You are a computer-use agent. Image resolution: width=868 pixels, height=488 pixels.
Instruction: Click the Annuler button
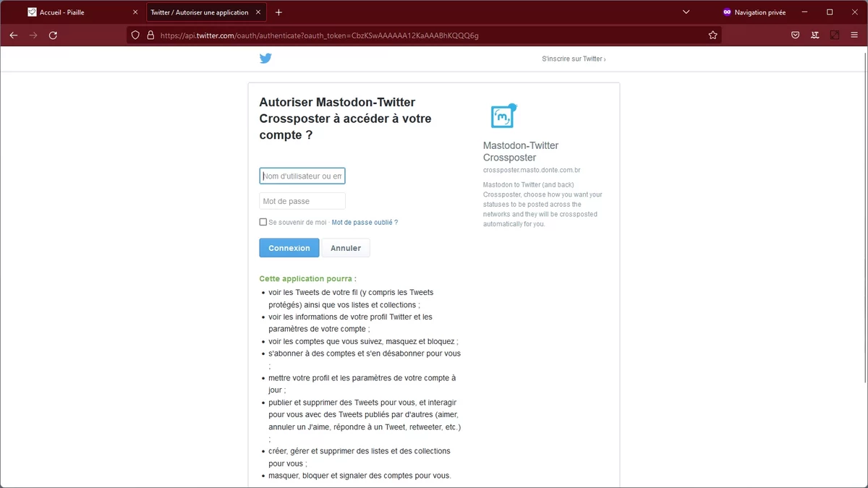[x=346, y=248]
